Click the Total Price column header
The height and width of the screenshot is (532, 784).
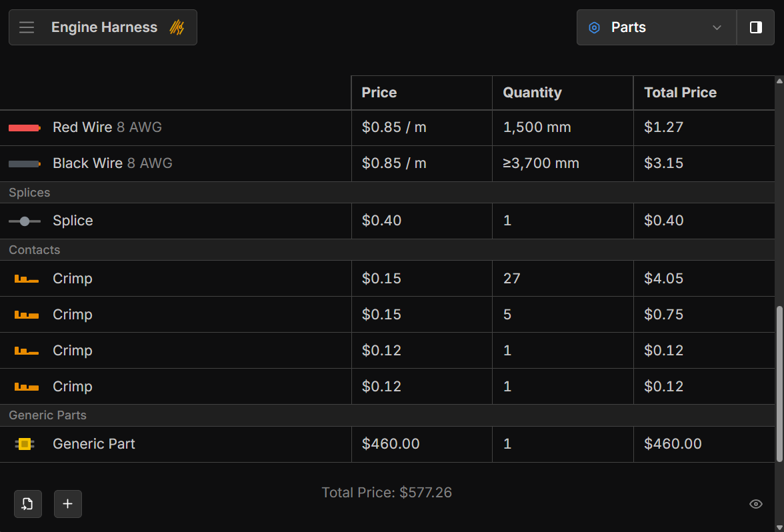click(680, 93)
